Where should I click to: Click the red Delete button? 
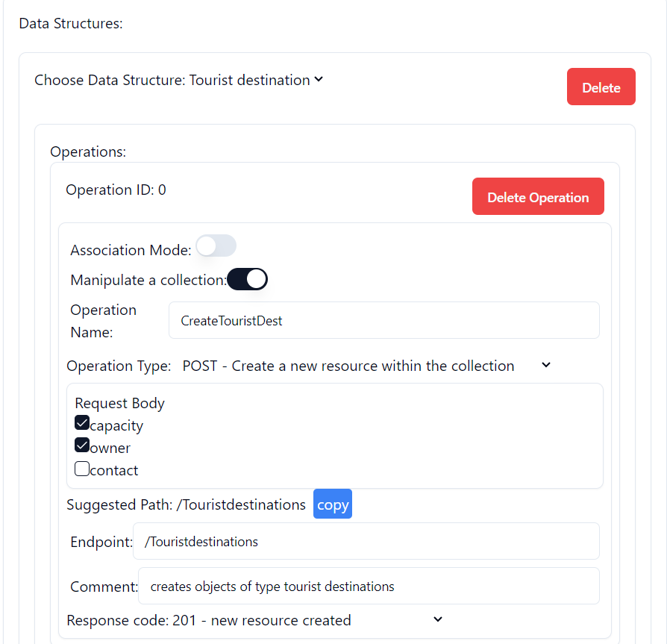[x=601, y=87]
